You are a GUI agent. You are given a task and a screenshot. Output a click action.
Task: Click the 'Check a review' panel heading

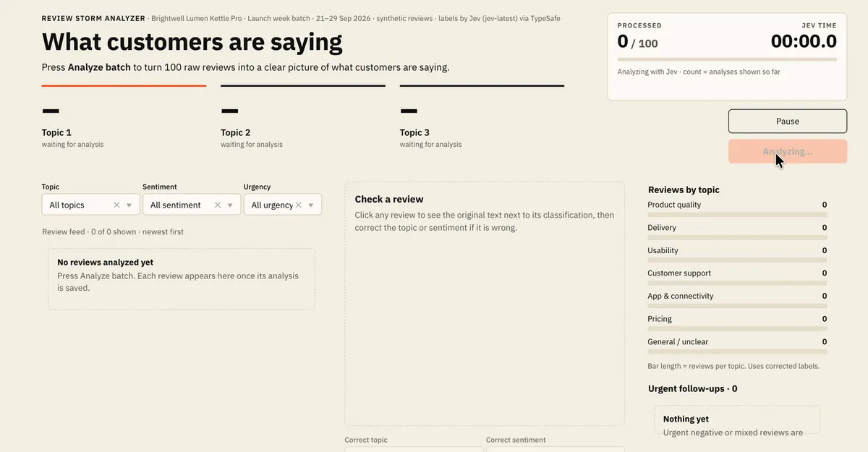(389, 200)
